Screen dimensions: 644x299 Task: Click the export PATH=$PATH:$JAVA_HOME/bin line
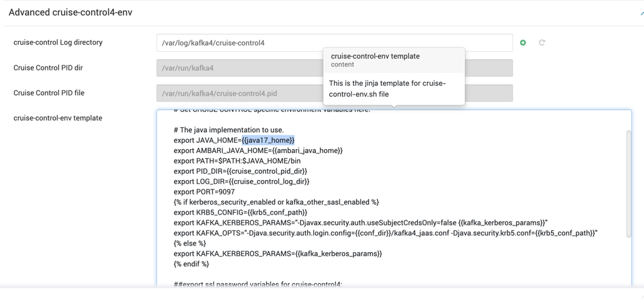pyautogui.click(x=237, y=161)
